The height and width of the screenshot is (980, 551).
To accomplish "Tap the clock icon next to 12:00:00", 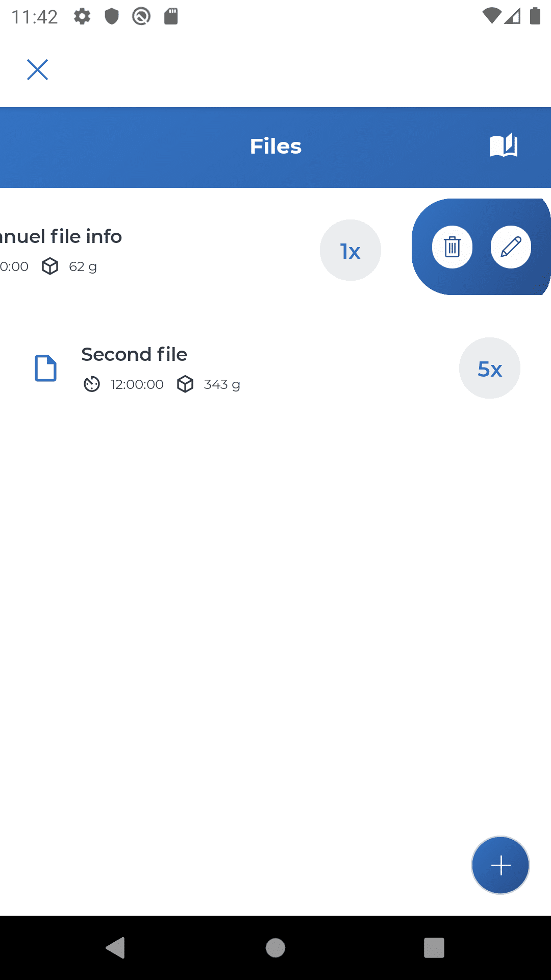I will 92,384.
